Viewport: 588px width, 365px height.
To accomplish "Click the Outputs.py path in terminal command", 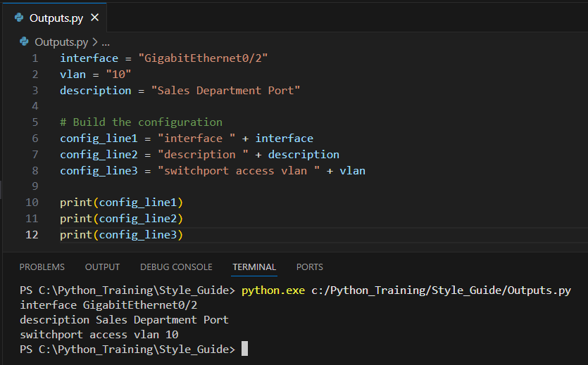I will pos(441,290).
